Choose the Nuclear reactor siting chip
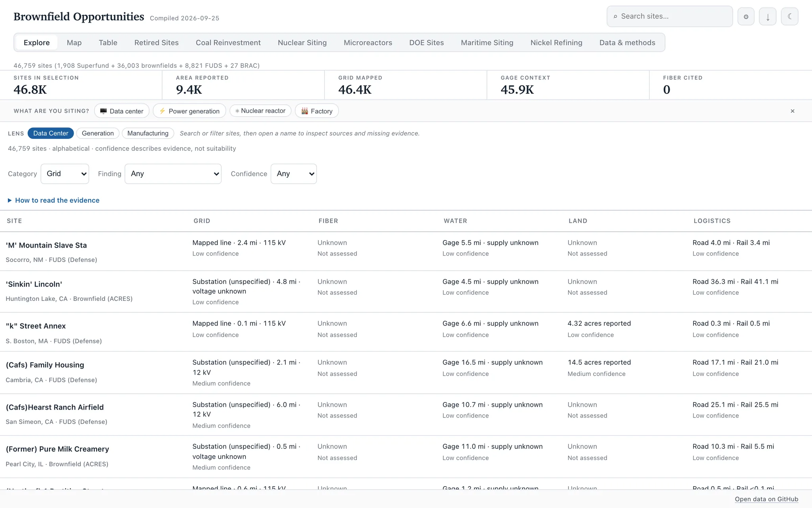 point(260,111)
